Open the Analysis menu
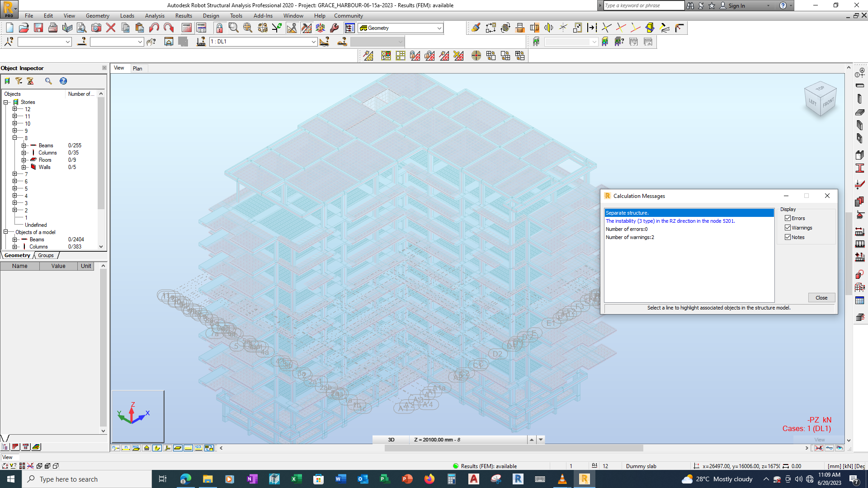Image resolution: width=868 pixels, height=488 pixels. 155,16
